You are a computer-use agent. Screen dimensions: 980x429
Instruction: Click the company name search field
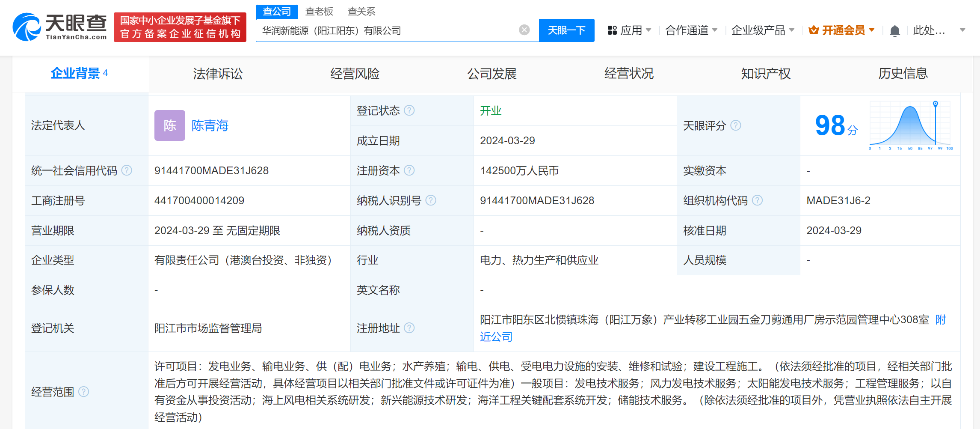[x=385, y=30]
